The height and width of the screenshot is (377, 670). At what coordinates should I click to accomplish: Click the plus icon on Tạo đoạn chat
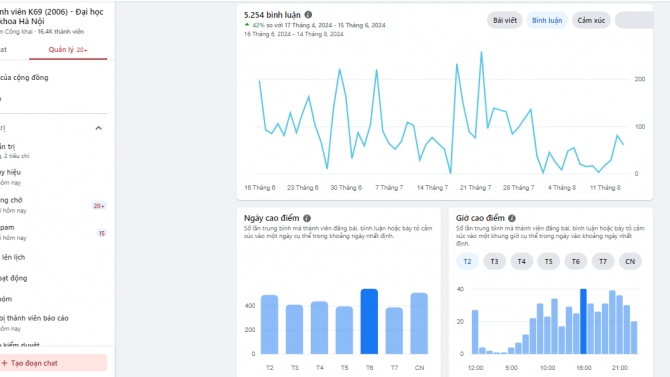point(5,363)
